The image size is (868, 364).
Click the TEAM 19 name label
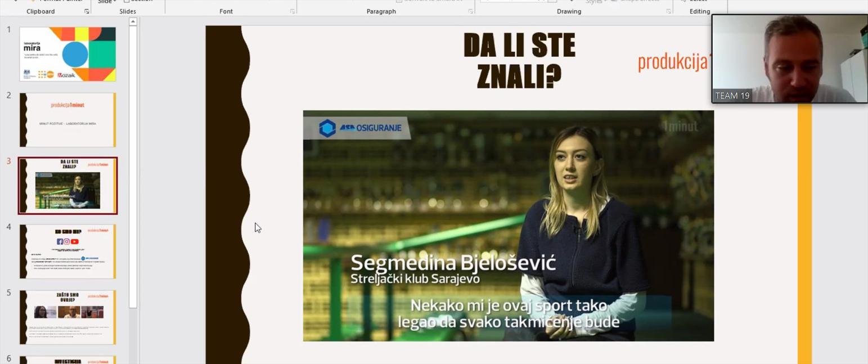(732, 96)
